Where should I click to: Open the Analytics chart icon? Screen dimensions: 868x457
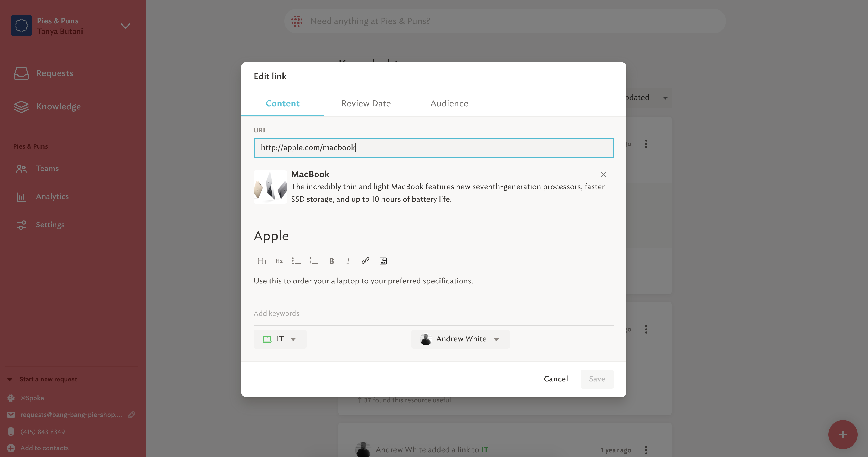pos(21,197)
